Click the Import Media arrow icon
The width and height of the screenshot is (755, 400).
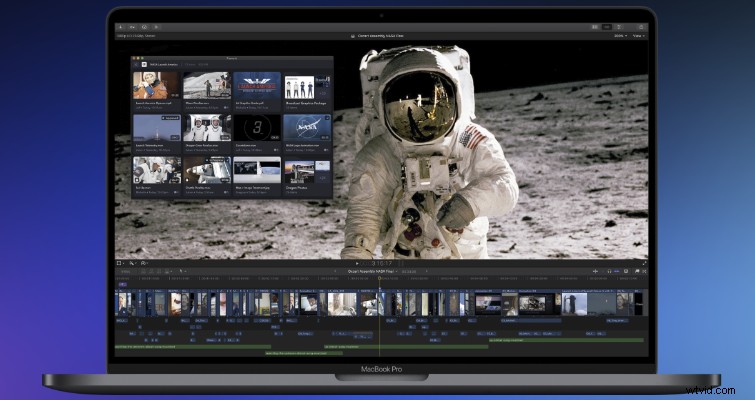121,27
